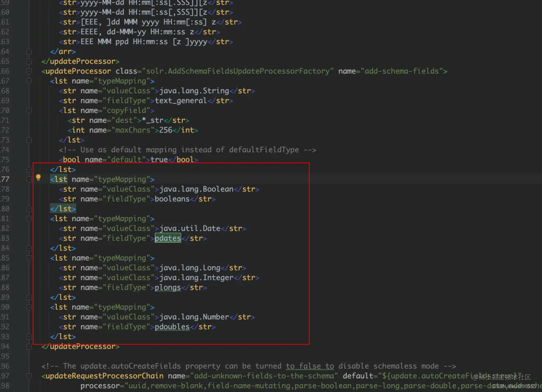Image resolution: width=542 pixels, height=392 pixels.
Task: Collapse the add-schema-fields updateProcessor block
Action: (29, 71)
